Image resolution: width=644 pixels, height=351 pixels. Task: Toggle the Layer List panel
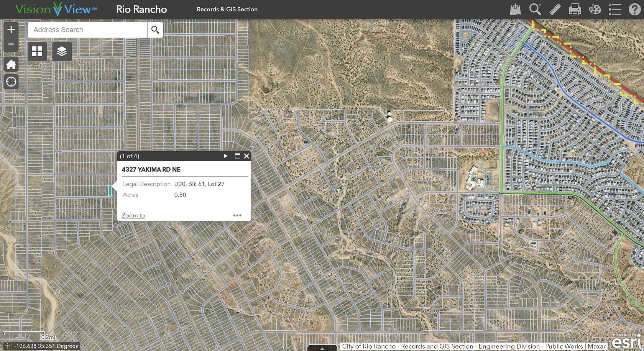coord(62,51)
